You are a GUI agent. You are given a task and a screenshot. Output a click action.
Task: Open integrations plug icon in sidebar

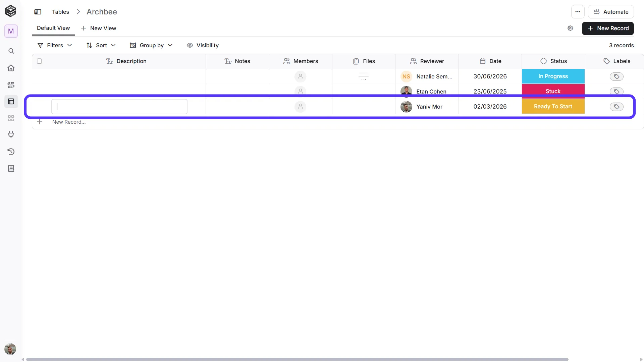point(11,135)
